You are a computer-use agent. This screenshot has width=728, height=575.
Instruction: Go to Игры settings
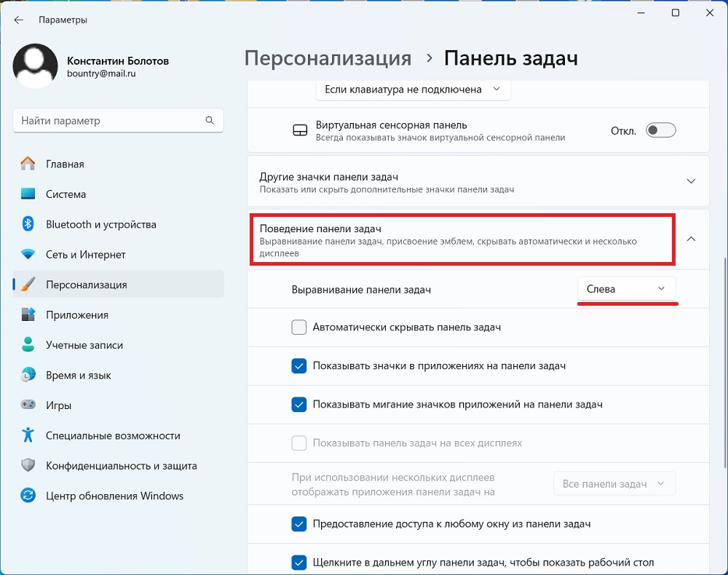119,405
